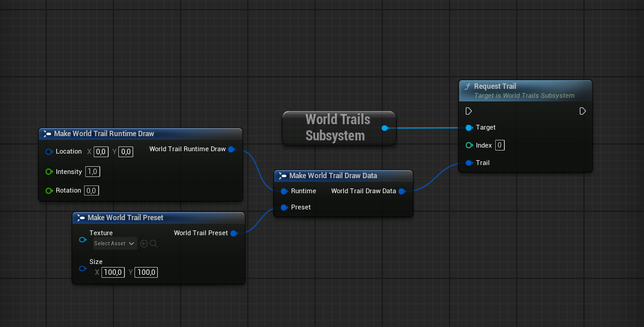Viewport: 644px width, 327px height.
Task: Click the 'Target is World Trails Subsystem' subtitle
Action: tap(525, 96)
